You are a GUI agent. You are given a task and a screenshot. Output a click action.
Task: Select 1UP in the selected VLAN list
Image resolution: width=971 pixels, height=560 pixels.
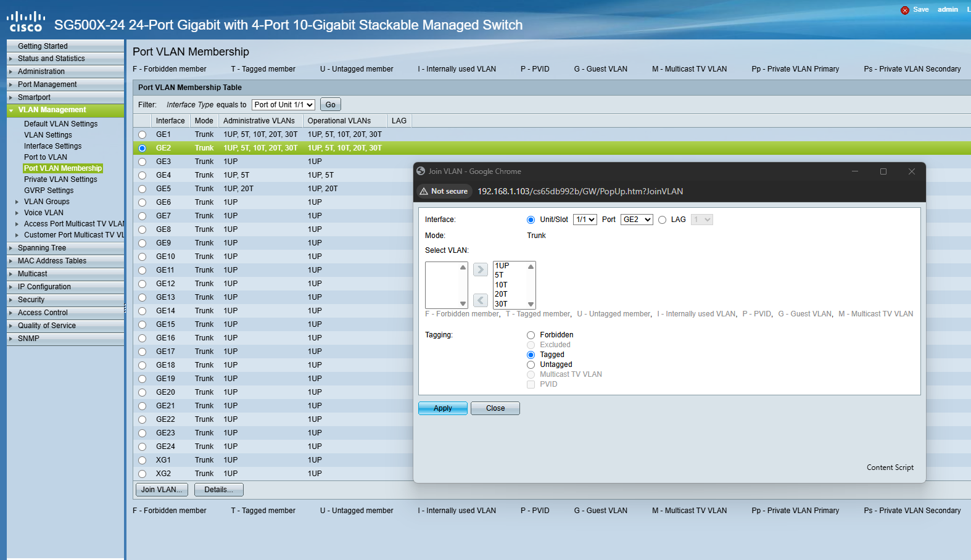tap(502, 266)
